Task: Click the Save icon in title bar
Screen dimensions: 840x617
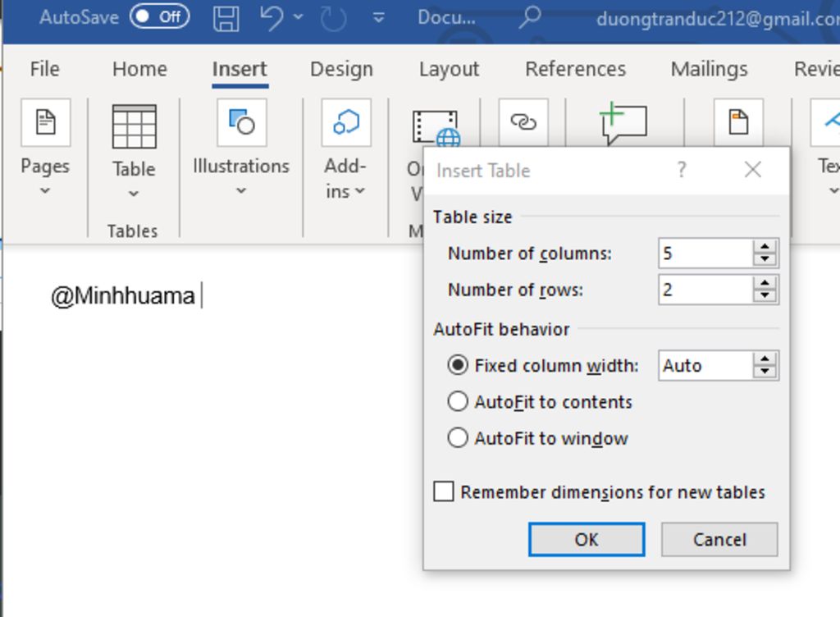Action: pyautogui.click(x=226, y=18)
